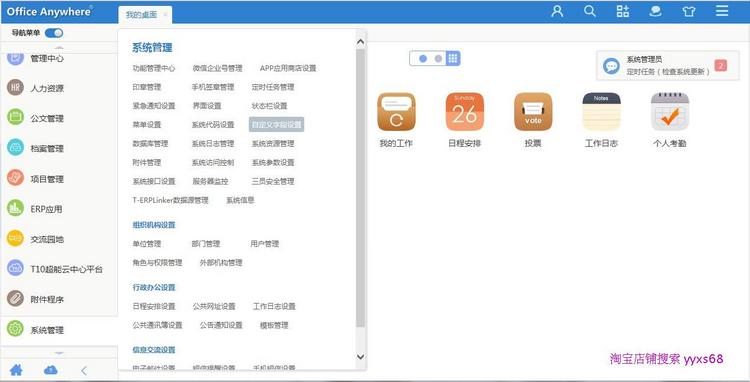Image resolution: width=750 pixels, height=382 pixels.
Task: Select 人力资源 in the sidebar
Action: coord(47,88)
